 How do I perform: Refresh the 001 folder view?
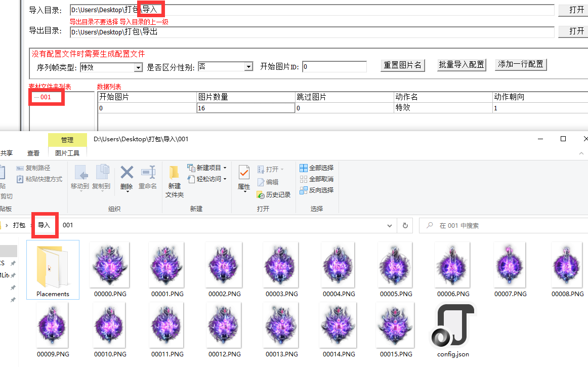(405, 226)
